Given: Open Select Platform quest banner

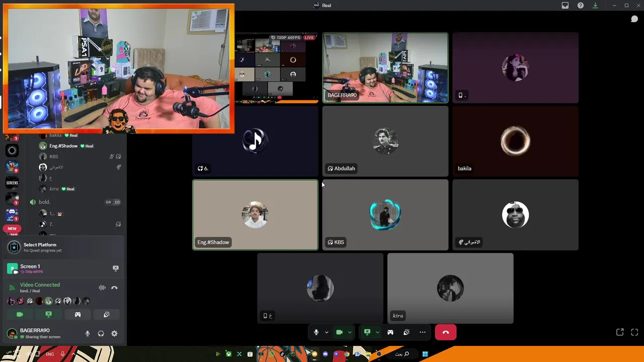Looking at the screenshot, I should coord(63,247).
